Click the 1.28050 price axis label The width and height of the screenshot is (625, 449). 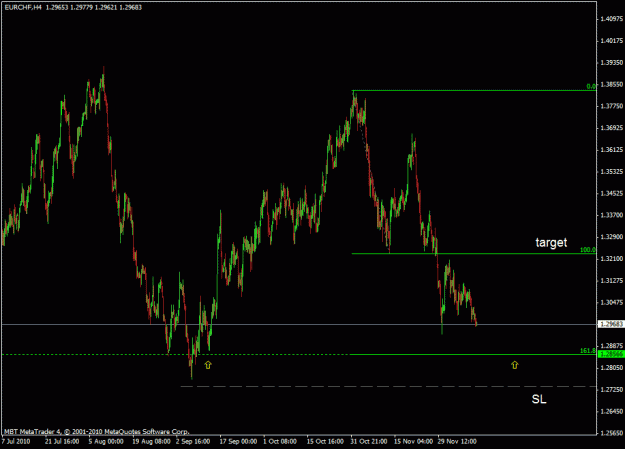(x=612, y=368)
